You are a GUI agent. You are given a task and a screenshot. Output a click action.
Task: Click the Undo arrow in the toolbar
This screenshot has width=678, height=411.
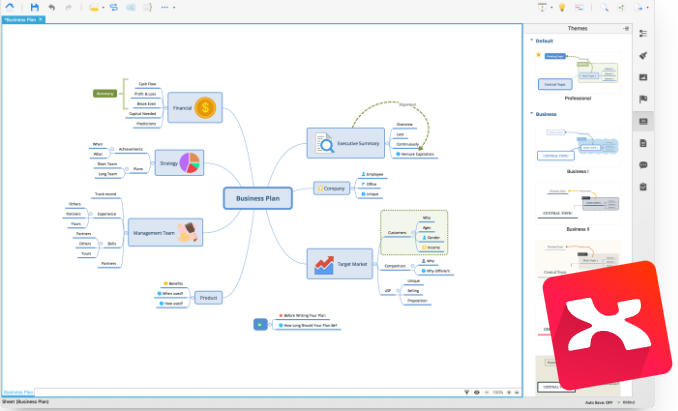coord(51,7)
